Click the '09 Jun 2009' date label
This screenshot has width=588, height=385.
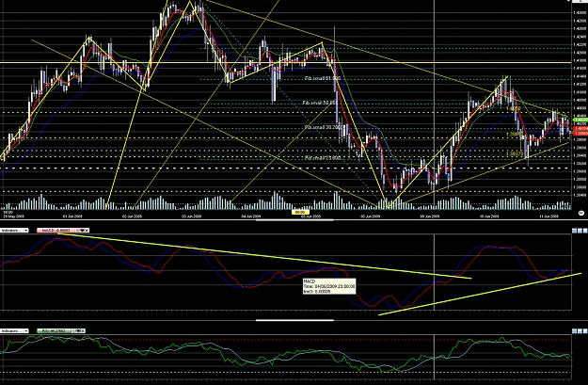430,217
